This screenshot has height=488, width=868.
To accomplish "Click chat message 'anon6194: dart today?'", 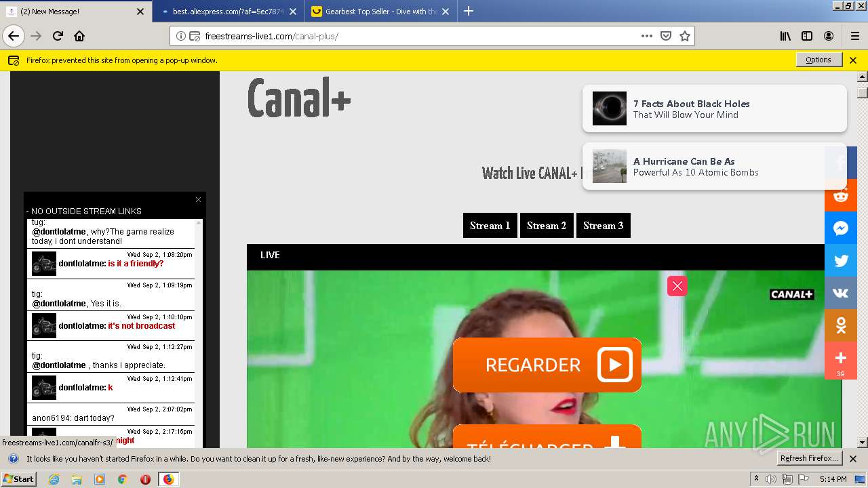I will pyautogui.click(x=73, y=418).
